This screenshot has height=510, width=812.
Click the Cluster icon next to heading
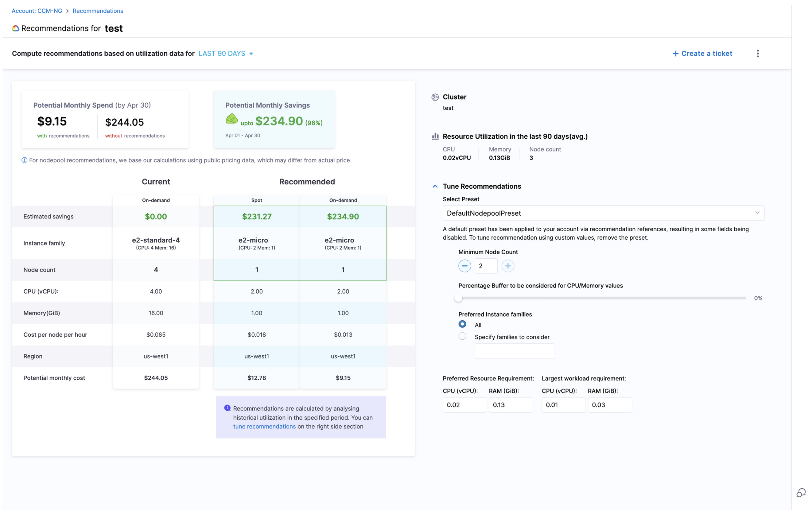point(435,97)
